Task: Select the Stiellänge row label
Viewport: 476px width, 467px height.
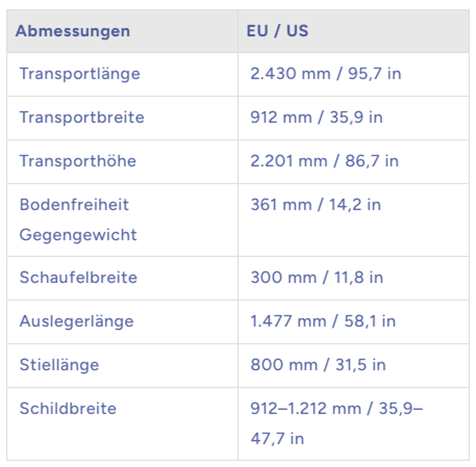Action: [x=59, y=365]
